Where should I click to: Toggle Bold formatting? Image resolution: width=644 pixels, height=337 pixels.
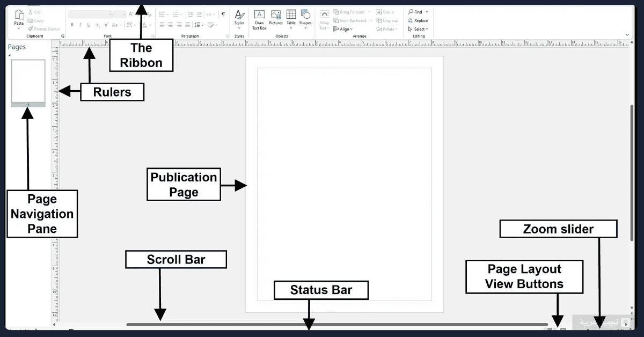pyautogui.click(x=72, y=25)
